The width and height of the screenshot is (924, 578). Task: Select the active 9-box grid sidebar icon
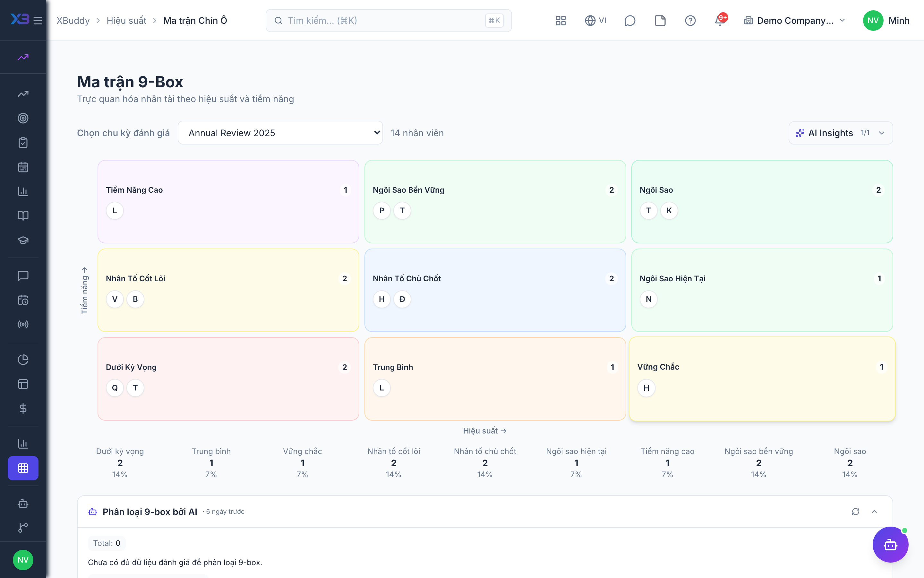[23, 468]
